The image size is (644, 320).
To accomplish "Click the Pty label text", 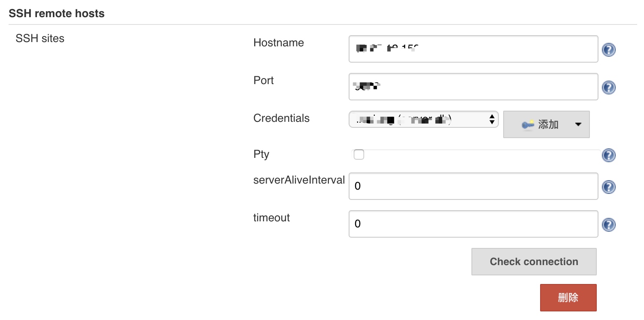I will [261, 154].
